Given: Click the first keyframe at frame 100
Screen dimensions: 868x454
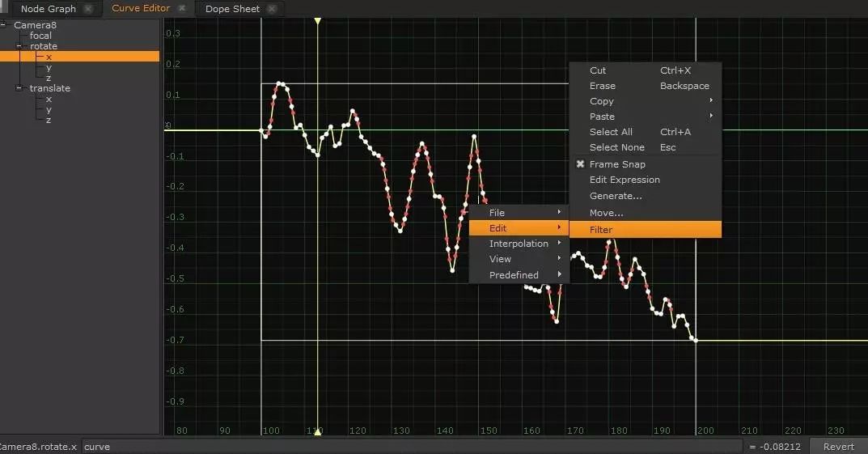Looking at the screenshot, I should click(262, 130).
